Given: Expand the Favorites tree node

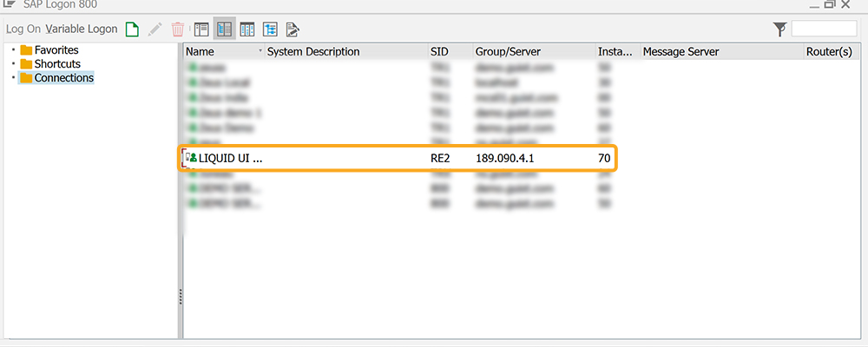Looking at the screenshot, I should 13,49.
